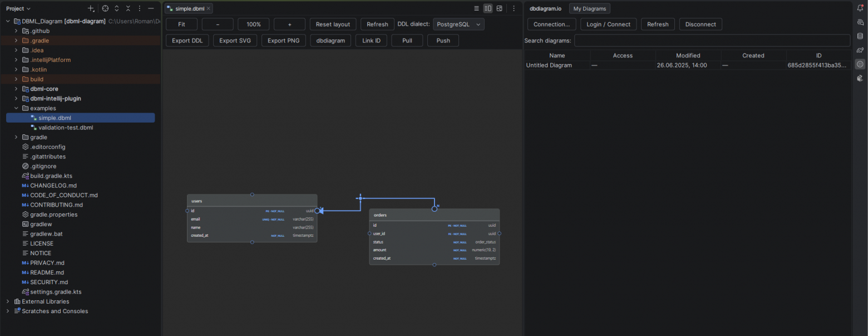Click the Fit button
The width and height of the screenshot is (868, 336).
coord(181,25)
